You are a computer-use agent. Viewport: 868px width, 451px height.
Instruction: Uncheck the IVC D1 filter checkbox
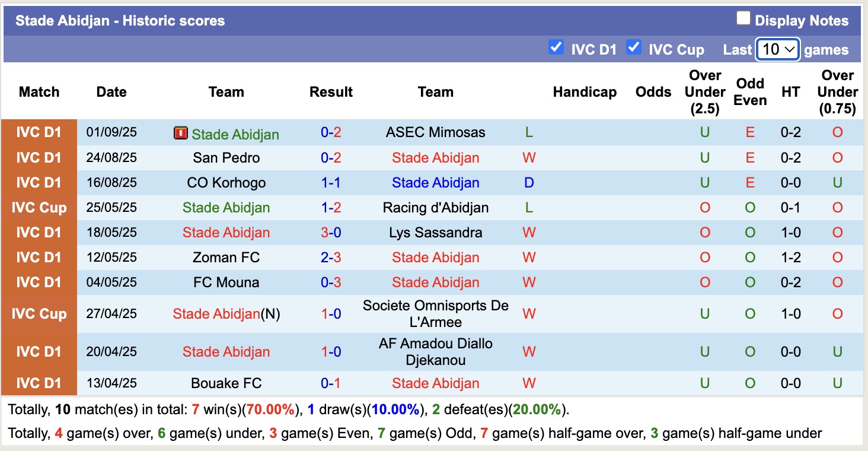pos(556,47)
